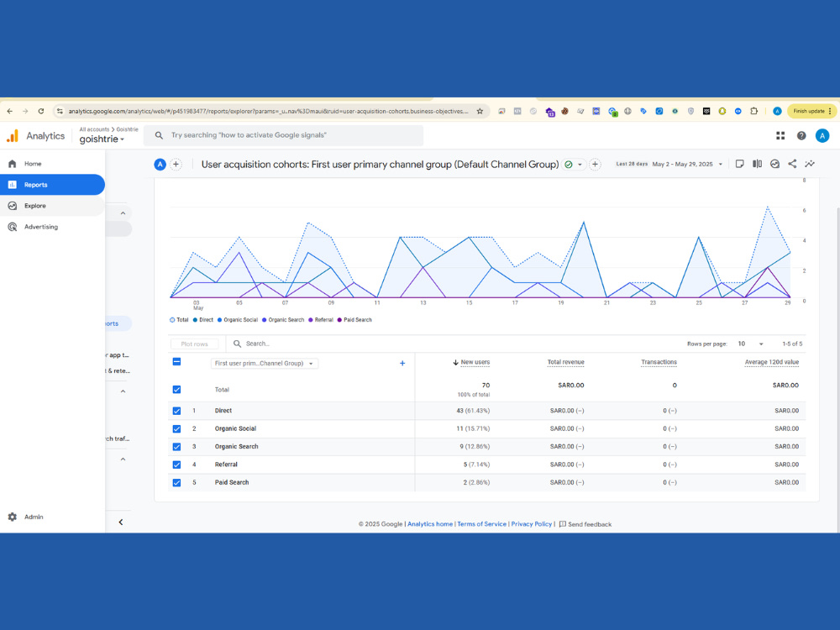This screenshot has height=630, width=840.
Task: Sort by Total revenue column
Action: (565, 362)
